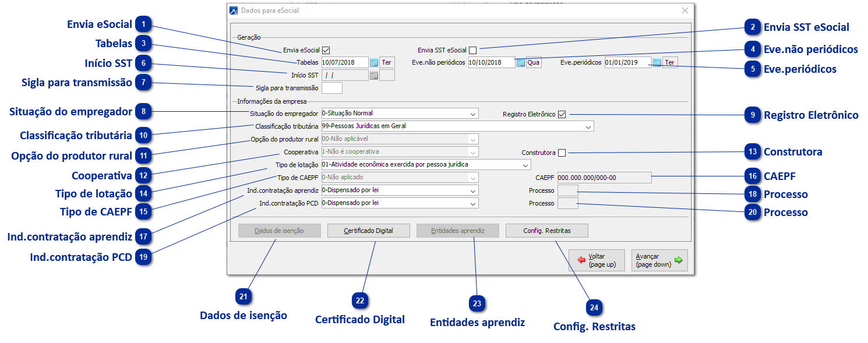Check the Construtora box
This screenshot has height=343, width=868.
pyautogui.click(x=562, y=152)
